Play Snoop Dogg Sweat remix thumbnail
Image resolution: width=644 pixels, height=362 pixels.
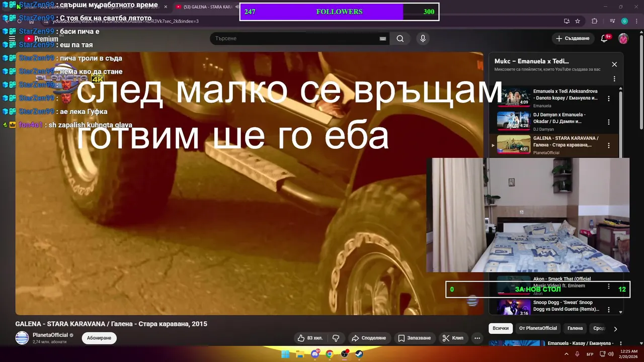point(514,308)
